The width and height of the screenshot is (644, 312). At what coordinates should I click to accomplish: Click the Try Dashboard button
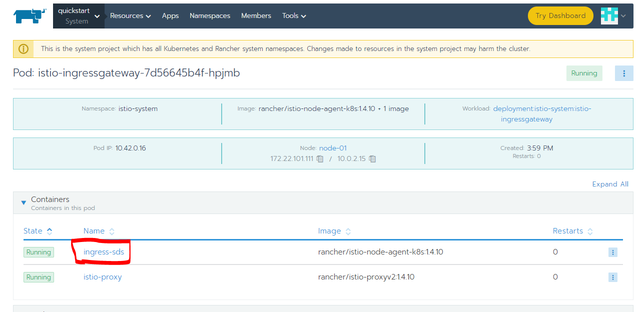560,15
